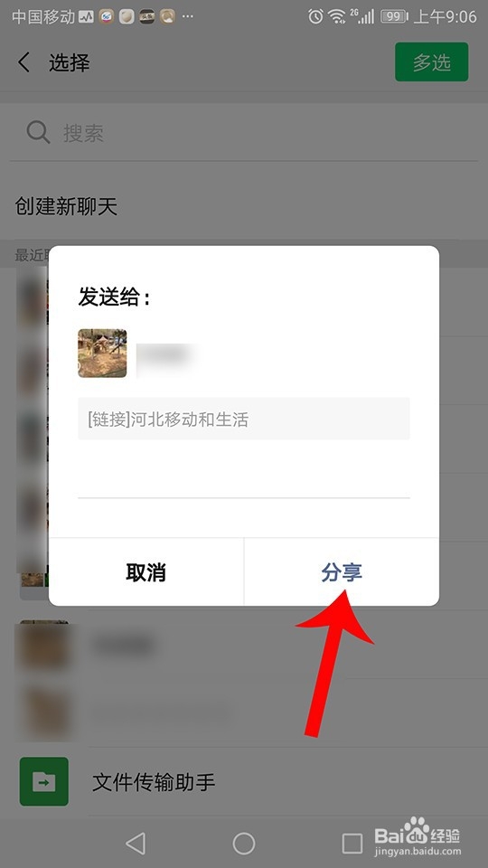The height and width of the screenshot is (868, 488).
Task: Tap the Wi-Fi status icon
Action: 336,16
